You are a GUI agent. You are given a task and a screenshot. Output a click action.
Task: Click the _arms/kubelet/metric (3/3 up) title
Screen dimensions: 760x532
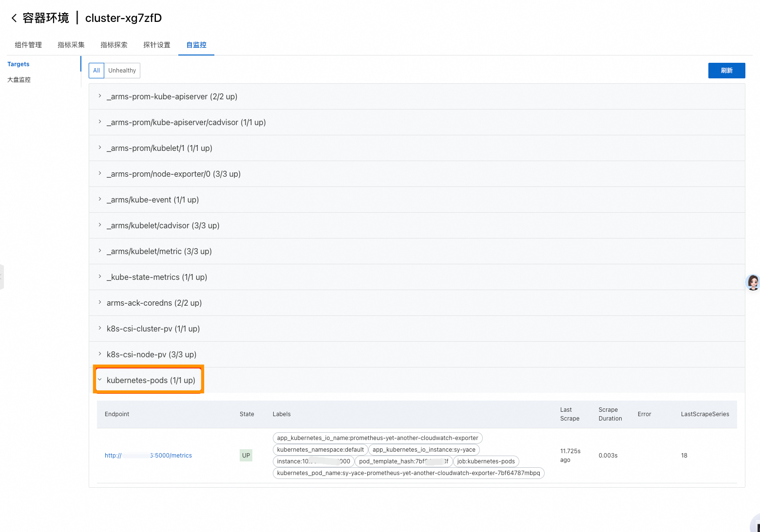coord(159,251)
